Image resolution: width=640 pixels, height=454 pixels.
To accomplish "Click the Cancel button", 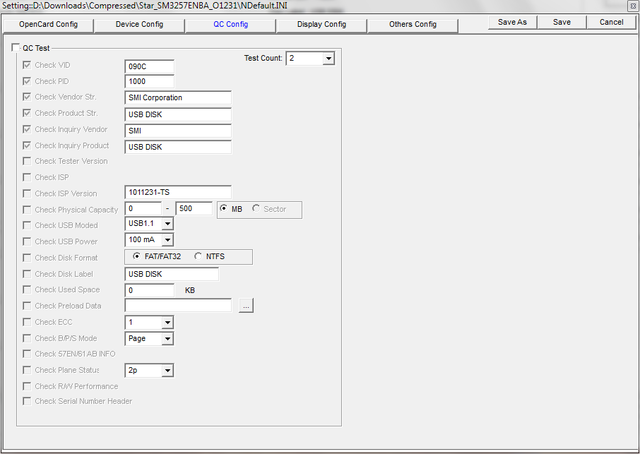I will pyautogui.click(x=611, y=22).
